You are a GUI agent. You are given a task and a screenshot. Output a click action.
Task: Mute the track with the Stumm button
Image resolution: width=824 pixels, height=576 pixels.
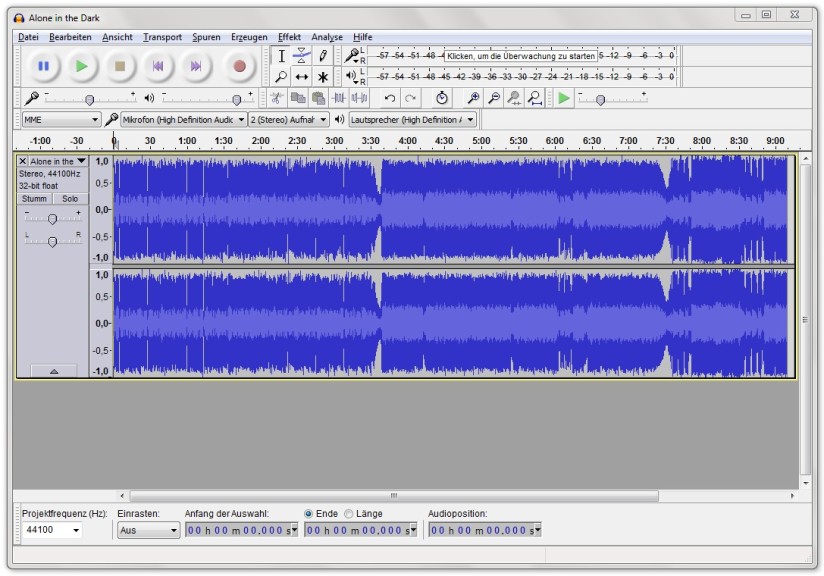pyautogui.click(x=33, y=196)
